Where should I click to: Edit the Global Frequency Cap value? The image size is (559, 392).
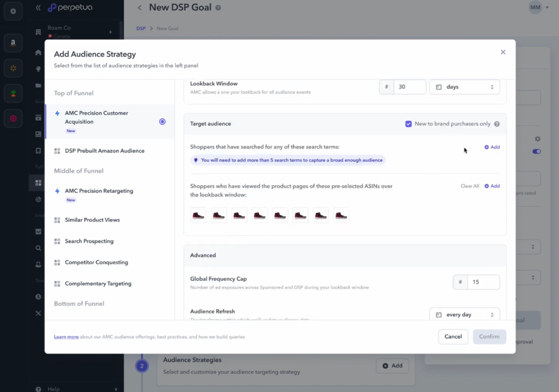click(x=483, y=282)
